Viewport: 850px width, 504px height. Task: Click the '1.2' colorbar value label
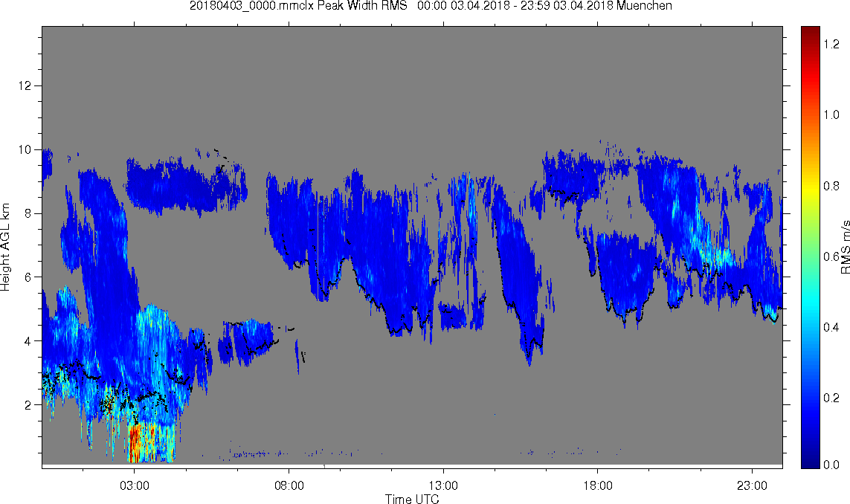click(831, 45)
